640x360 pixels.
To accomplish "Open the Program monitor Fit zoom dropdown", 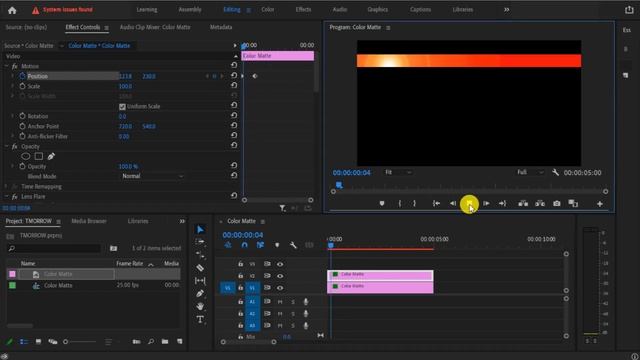I will [398, 172].
